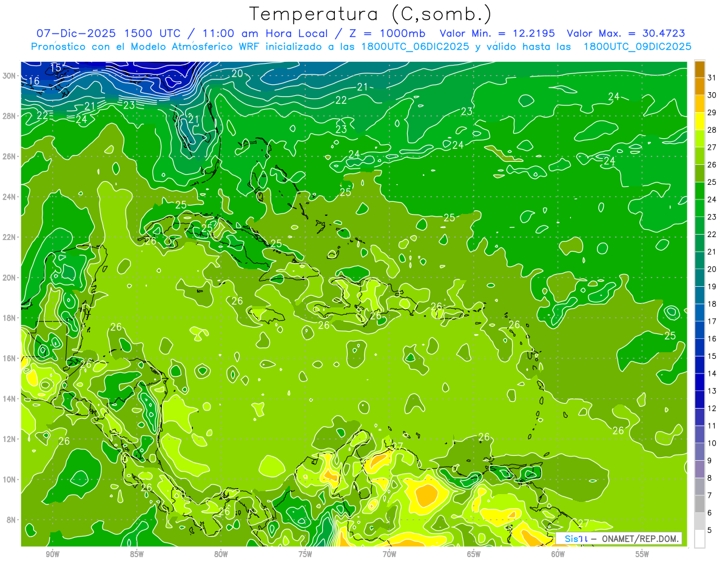Screen dimensions: 728x562
Task: Click the '1800UTC_09DIC2025' valid-until timestamp
Action: 637,47
